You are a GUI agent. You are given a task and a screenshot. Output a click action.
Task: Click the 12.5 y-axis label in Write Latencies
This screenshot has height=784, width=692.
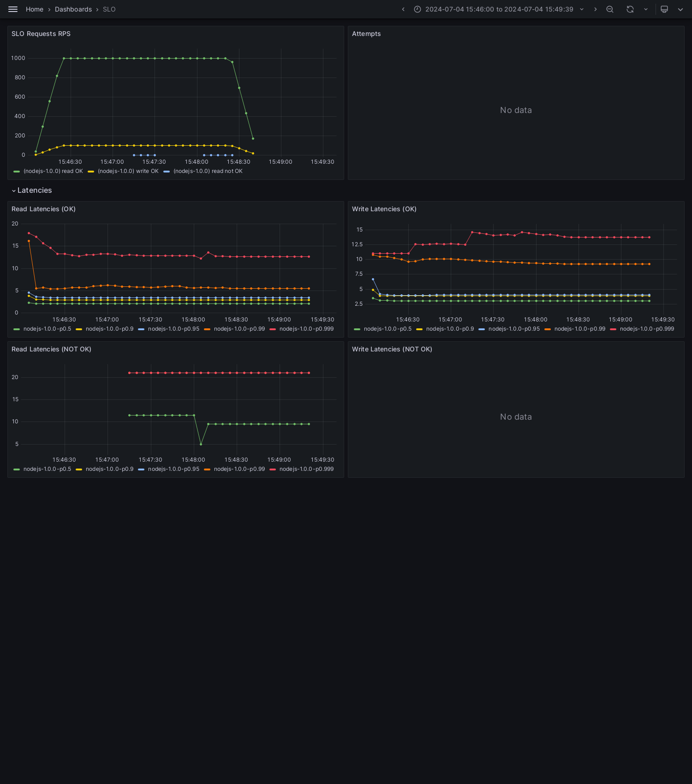(357, 244)
